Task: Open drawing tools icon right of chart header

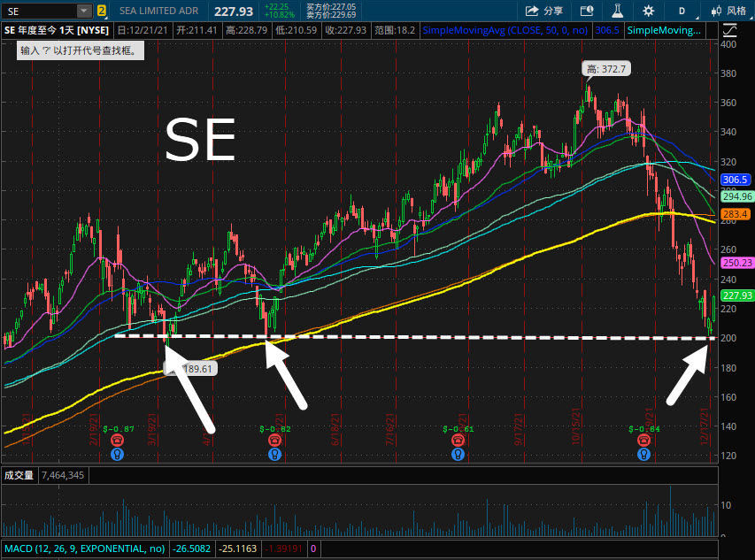Action: [729, 31]
